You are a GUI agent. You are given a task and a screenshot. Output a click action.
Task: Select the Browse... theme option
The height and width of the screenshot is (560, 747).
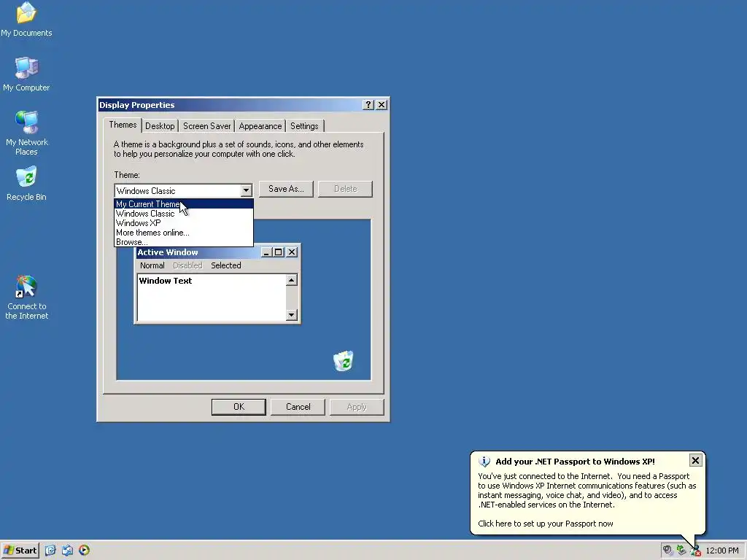(x=183, y=242)
